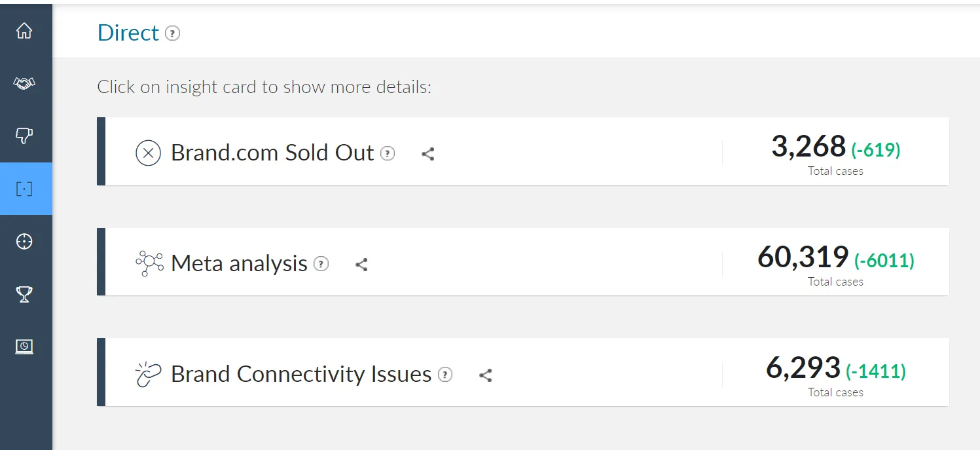Click the Direct section heading
Image resolution: width=980 pixels, height=450 pixels.
pos(128,33)
